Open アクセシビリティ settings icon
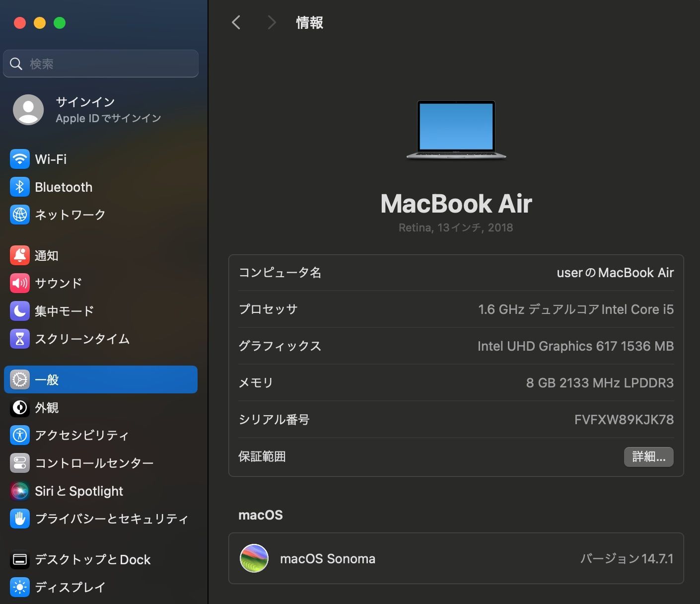This screenshot has height=604, width=700. [20, 436]
